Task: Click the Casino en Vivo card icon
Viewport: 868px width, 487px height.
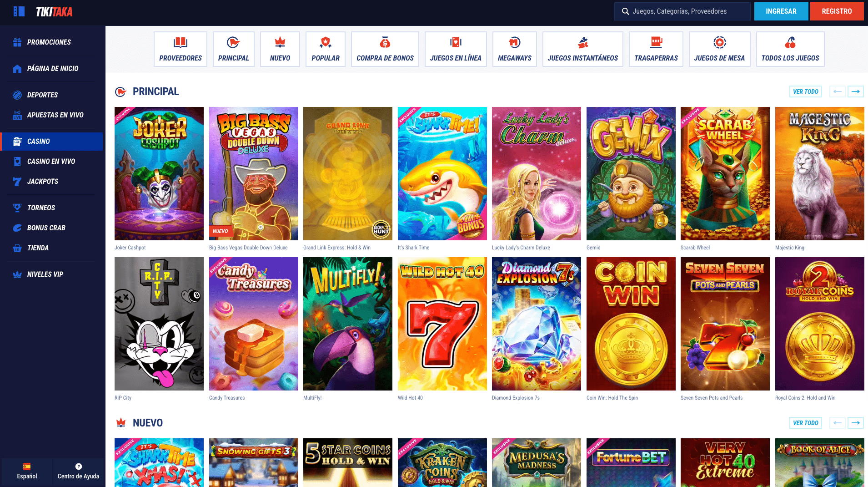Action: 17,162
